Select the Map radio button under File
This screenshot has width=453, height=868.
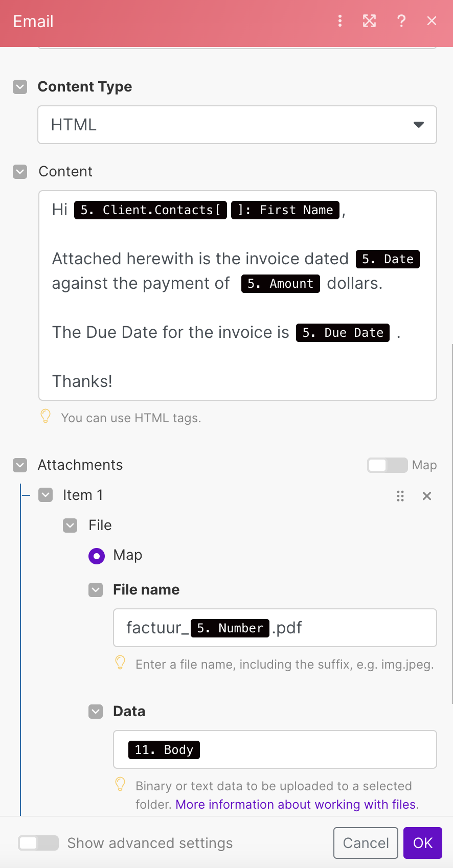tap(97, 556)
